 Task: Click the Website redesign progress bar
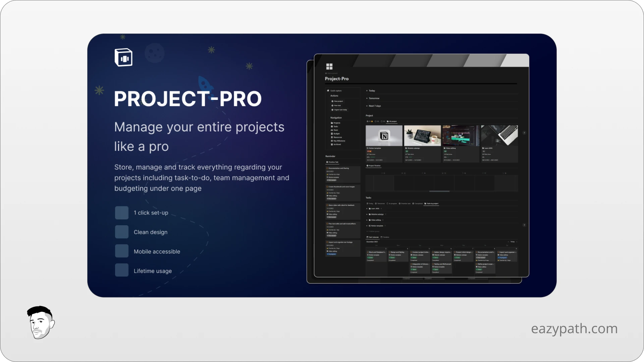[410, 157]
